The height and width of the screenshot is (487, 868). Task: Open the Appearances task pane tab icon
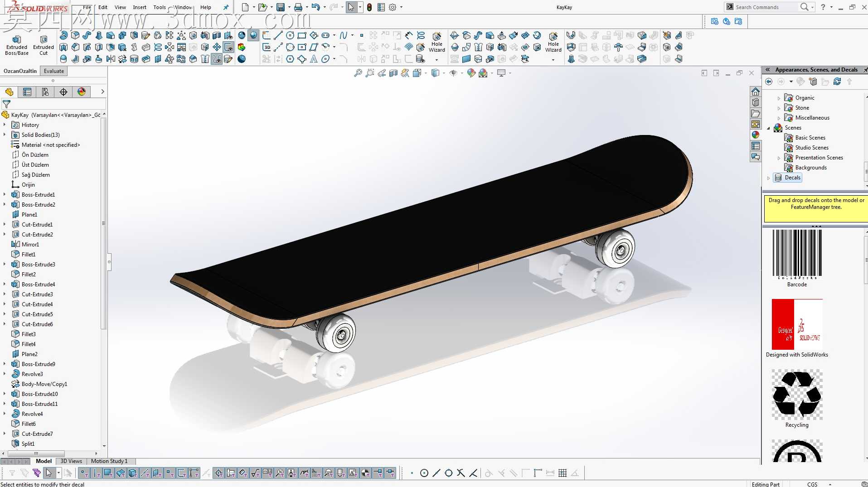point(756,135)
